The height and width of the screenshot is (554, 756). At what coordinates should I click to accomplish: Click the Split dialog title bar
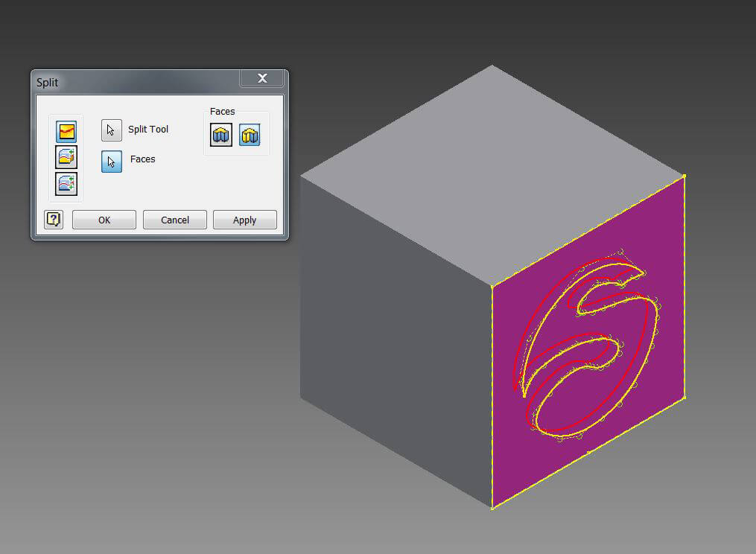coord(134,80)
